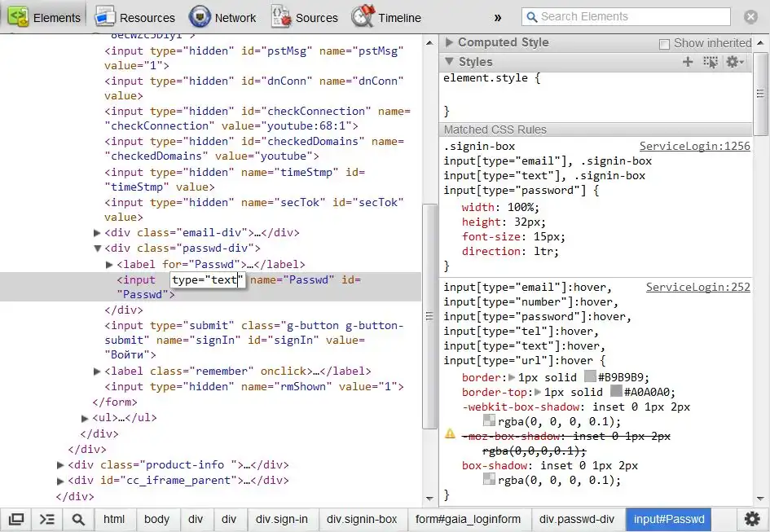Switch to the Network panel
The width and height of the screenshot is (770, 532).
click(222, 17)
